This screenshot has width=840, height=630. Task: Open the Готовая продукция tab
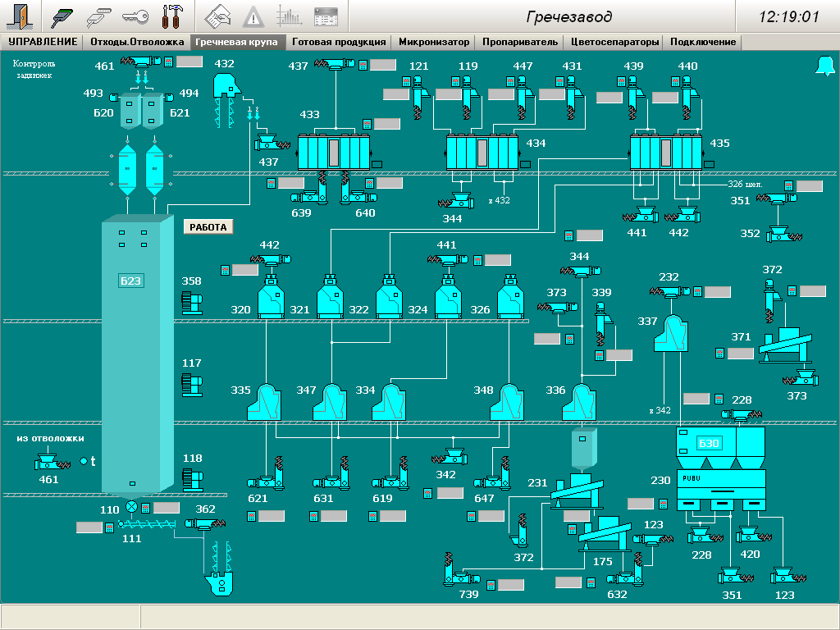(339, 42)
